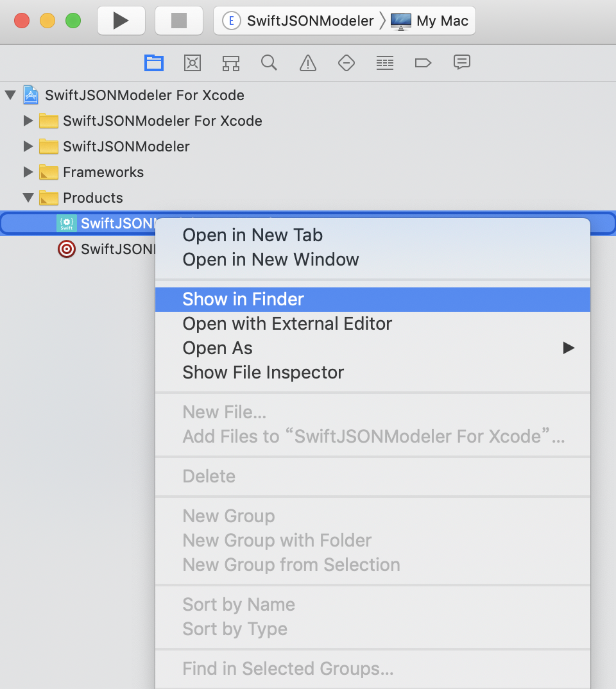Collapse the SwiftJSONModeler For Xcode project root
This screenshot has height=689, width=616.
pos(10,94)
